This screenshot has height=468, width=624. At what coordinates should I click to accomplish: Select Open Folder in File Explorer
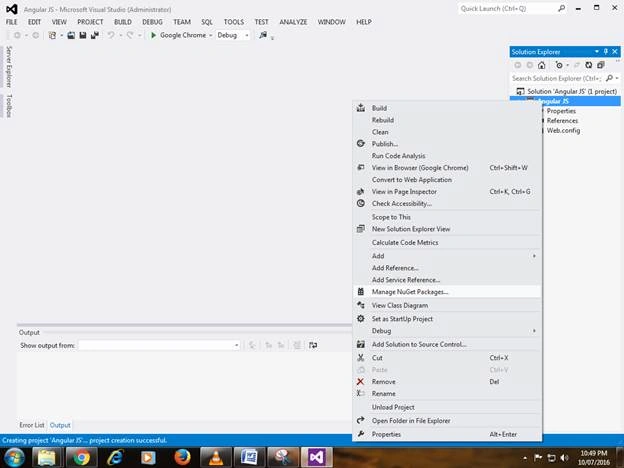click(x=447, y=421)
